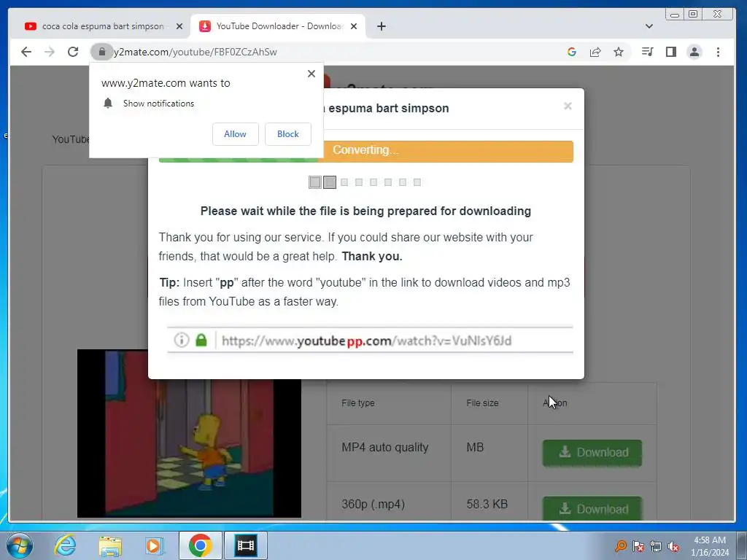Open the Chrome profile avatar

[x=694, y=52]
